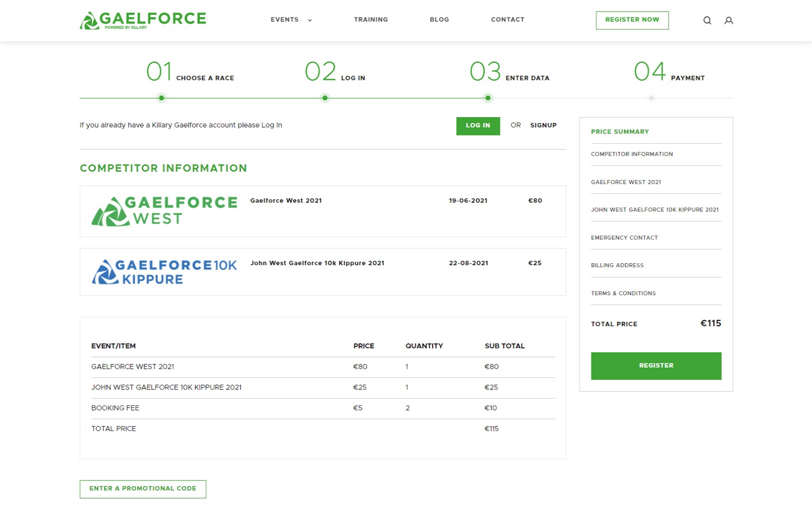Screen dimensions: 812x508
Task: Open the Training menu item
Action: click(x=371, y=20)
